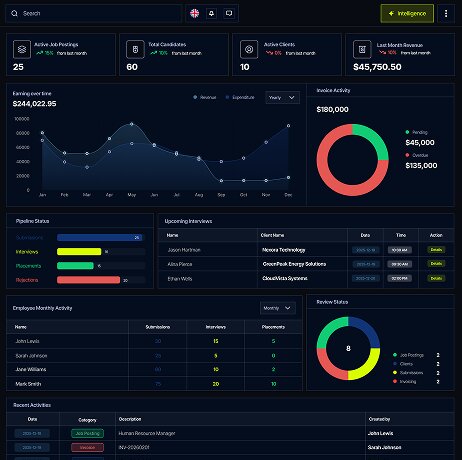Toggle the Submissions review legend
Viewport: 462px width, 460px height.
[x=408, y=373]
